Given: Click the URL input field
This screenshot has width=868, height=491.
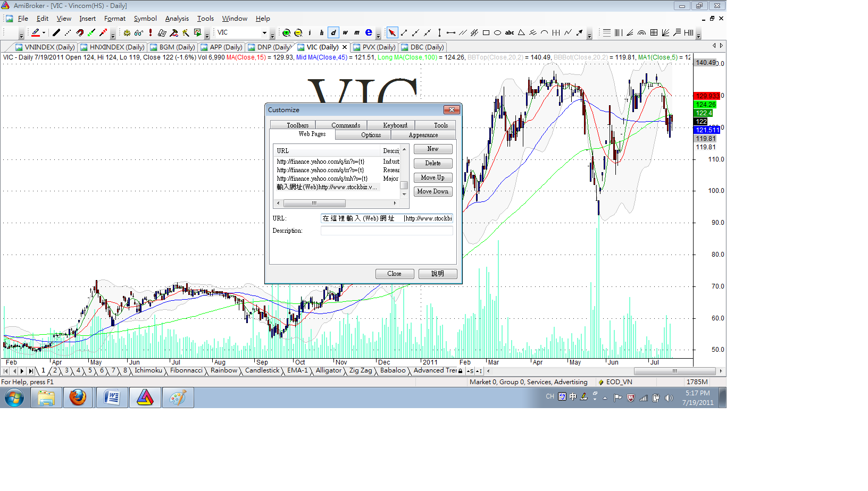Looking at the screenshot, I should click(387, 218).
